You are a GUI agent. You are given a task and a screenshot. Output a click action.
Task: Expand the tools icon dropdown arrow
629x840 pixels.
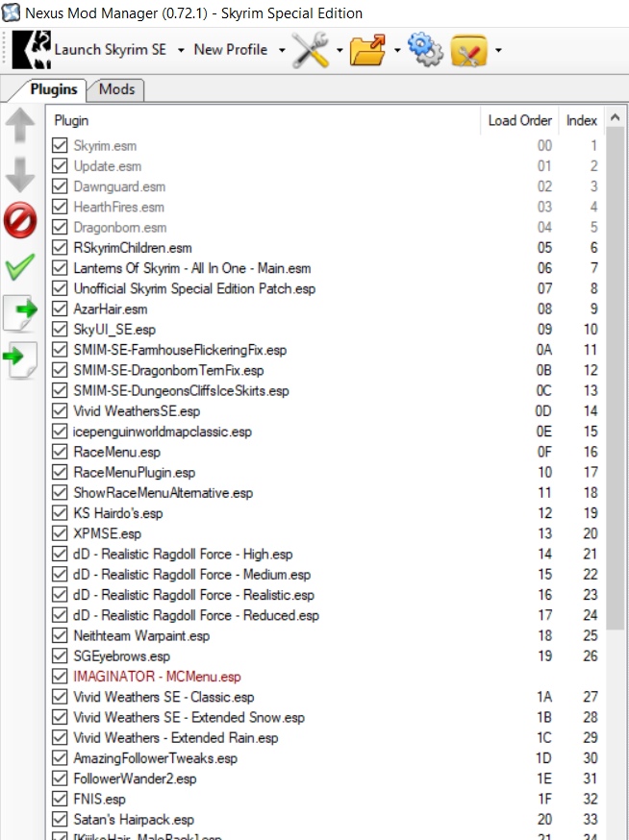340,50
